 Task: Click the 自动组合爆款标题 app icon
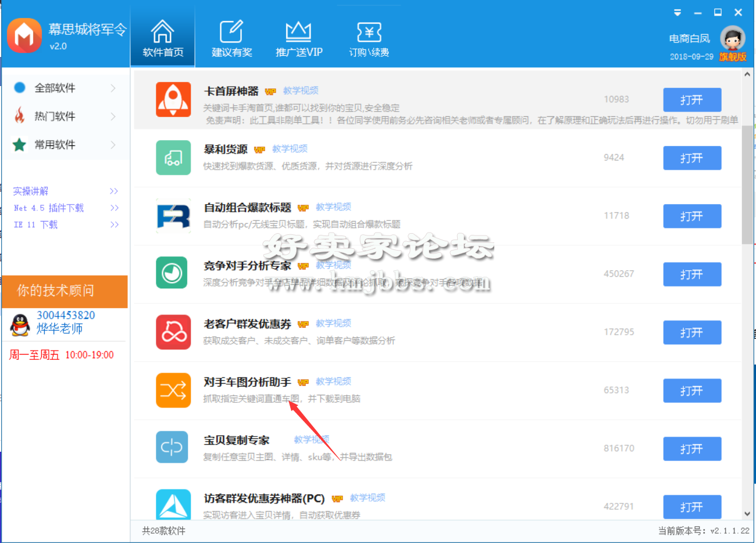(173, 216)
